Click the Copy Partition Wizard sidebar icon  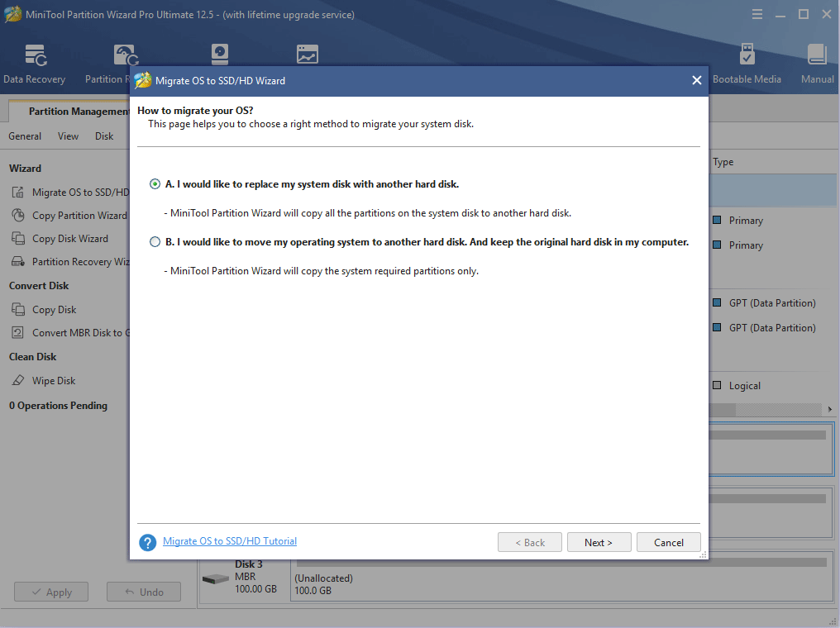pos(17,215)
